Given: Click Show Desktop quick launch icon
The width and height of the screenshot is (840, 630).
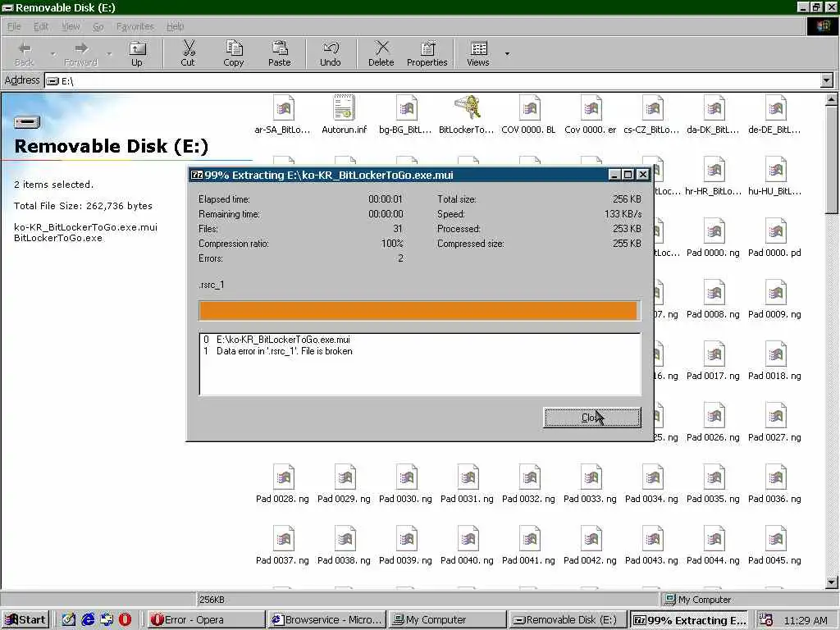Looking at the screenshot, I should [69, 620].
